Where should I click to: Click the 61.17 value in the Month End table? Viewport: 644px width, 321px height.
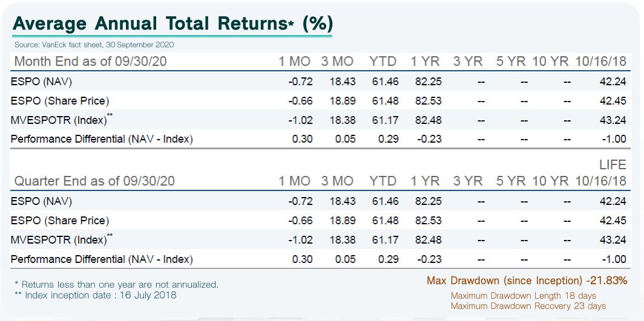385,120
